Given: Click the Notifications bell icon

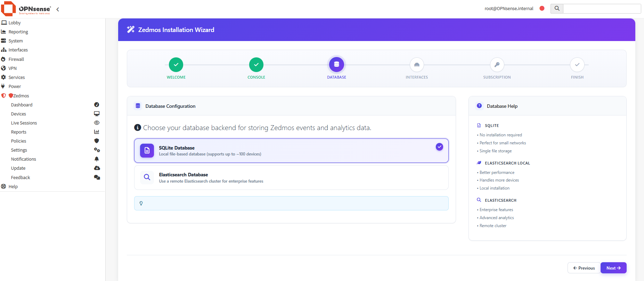Looking at the screenshot, I should pos(97,159).
